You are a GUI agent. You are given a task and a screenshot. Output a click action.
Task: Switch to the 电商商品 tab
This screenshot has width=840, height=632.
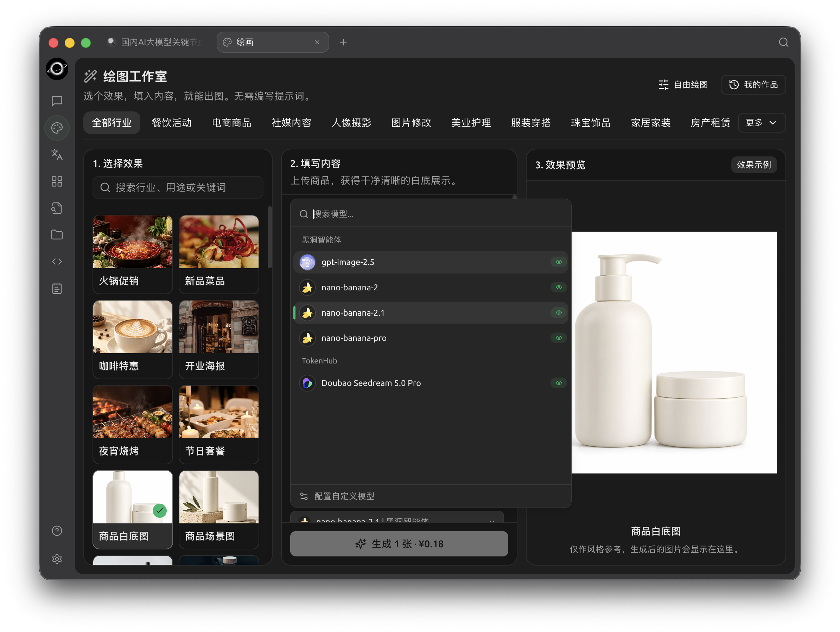[x=231, y=123]
